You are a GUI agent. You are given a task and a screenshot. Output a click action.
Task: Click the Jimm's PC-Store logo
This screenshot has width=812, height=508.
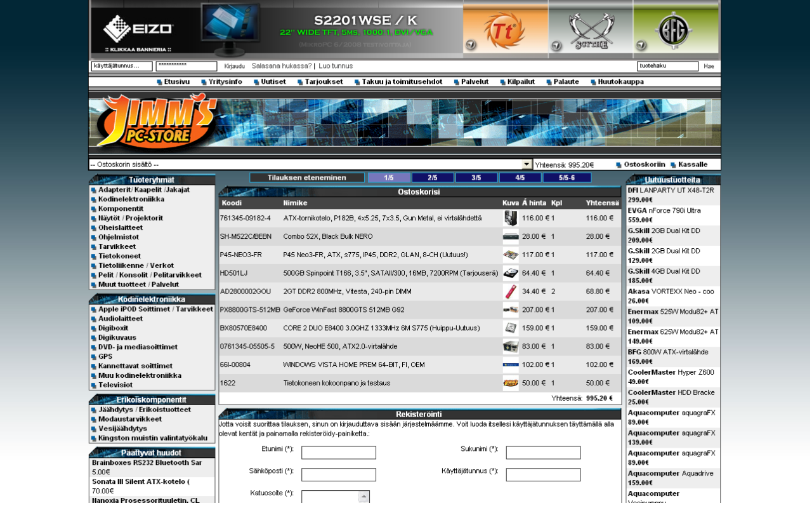[x=152, y=121]
